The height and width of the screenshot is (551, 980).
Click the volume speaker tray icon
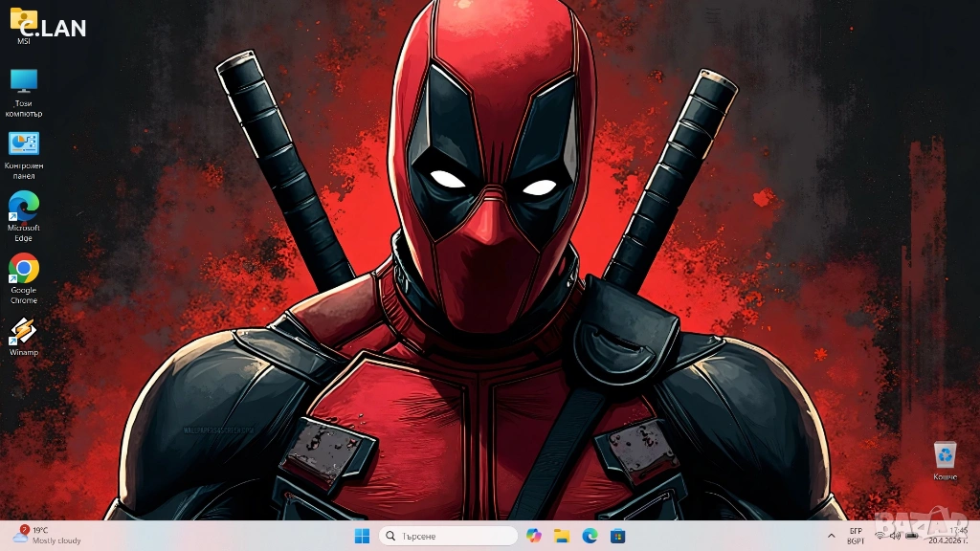pyautogui.click(x=895, y=536)
